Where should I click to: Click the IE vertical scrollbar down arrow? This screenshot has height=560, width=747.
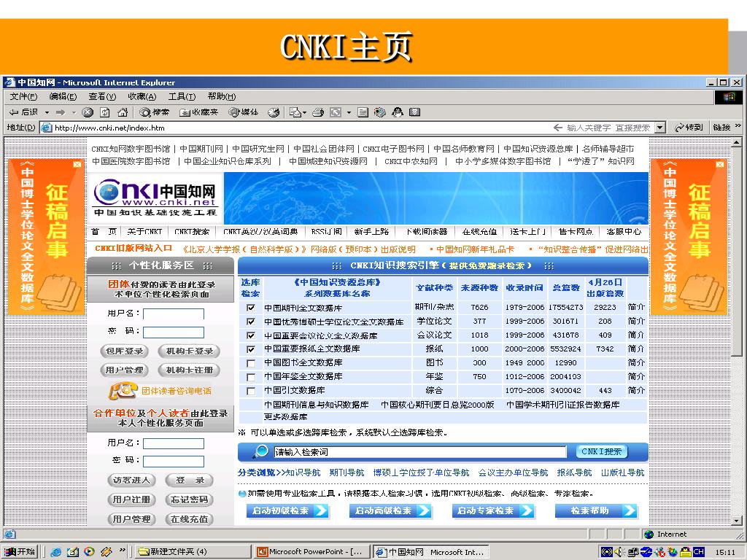(737, 521)
